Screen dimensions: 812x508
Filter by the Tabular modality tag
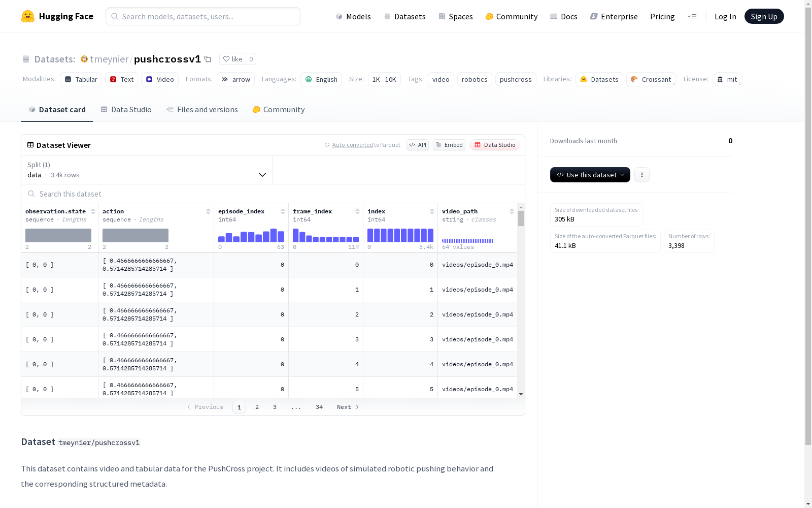point(81,79)
